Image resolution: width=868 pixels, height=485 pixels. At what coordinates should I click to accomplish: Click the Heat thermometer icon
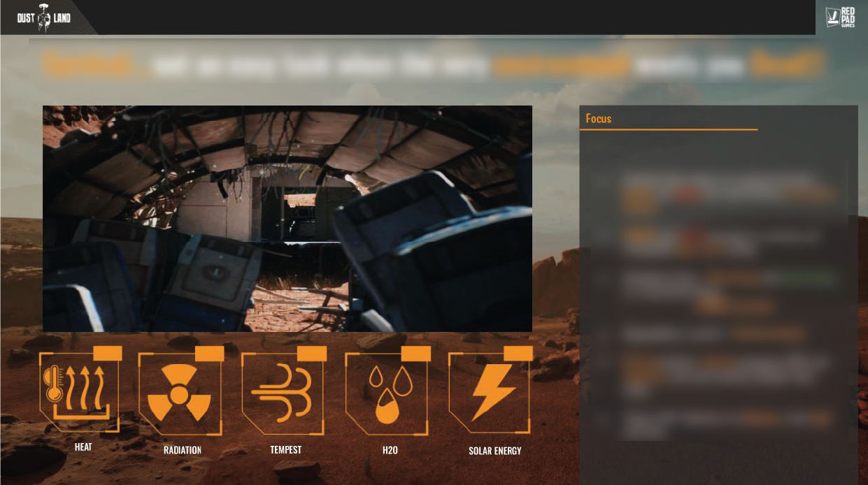[78, 391]
